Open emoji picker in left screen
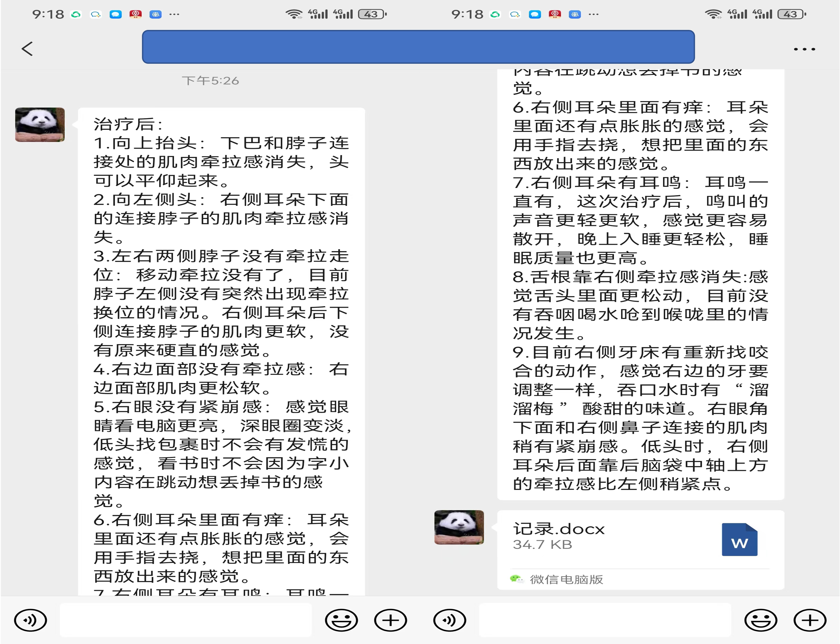 click(341, 620)
